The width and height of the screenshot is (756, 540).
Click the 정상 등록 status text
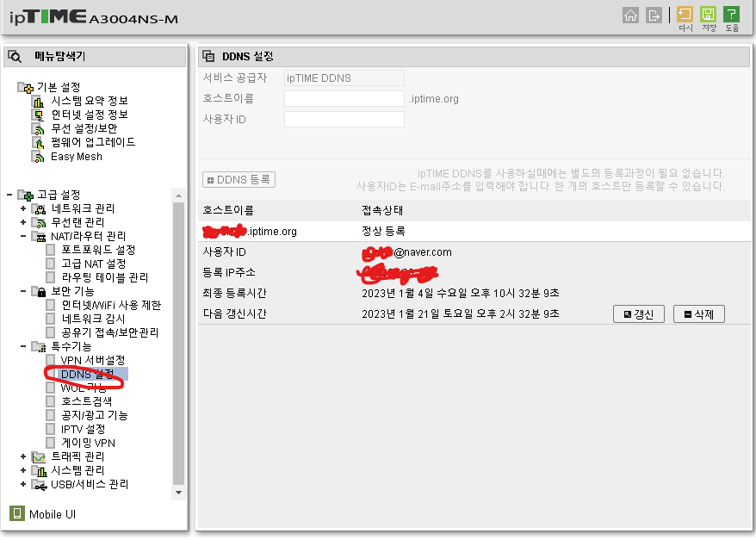click(x=383, y=232)
